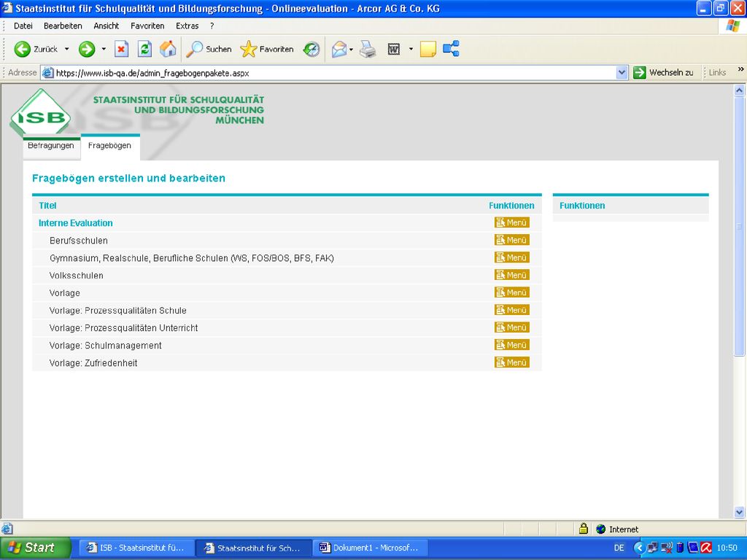Expand the address bar dropdown
The image size is (747, 560).
coord(622,72)
